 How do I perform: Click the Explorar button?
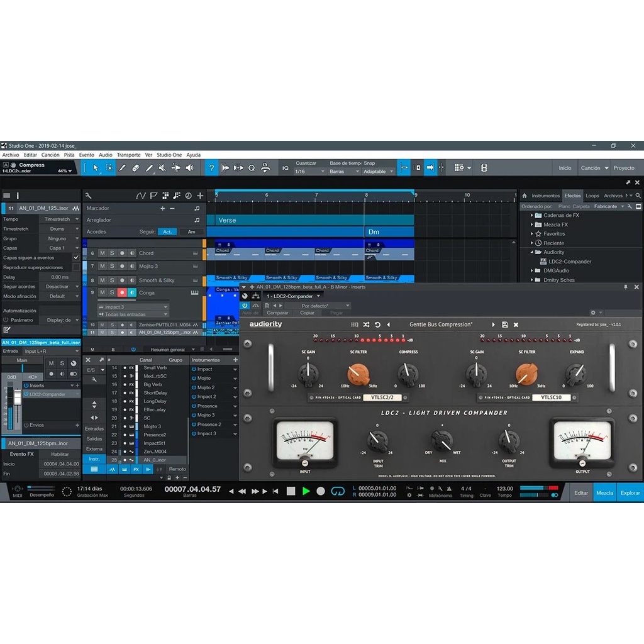pyautogui.click(x=630, y=493)
